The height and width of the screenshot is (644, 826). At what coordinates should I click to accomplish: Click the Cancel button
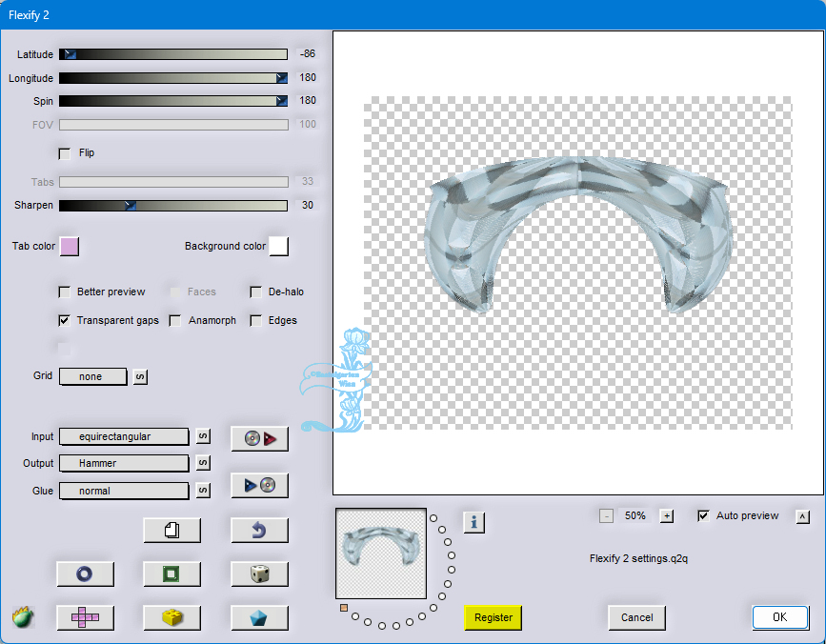[x=636, y=617]
